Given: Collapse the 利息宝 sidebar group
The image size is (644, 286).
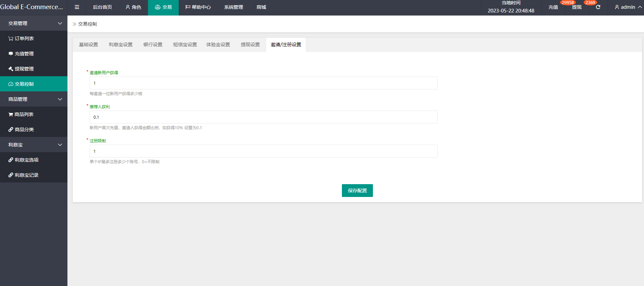Looking at the screenshot, I should pos(60,145).
